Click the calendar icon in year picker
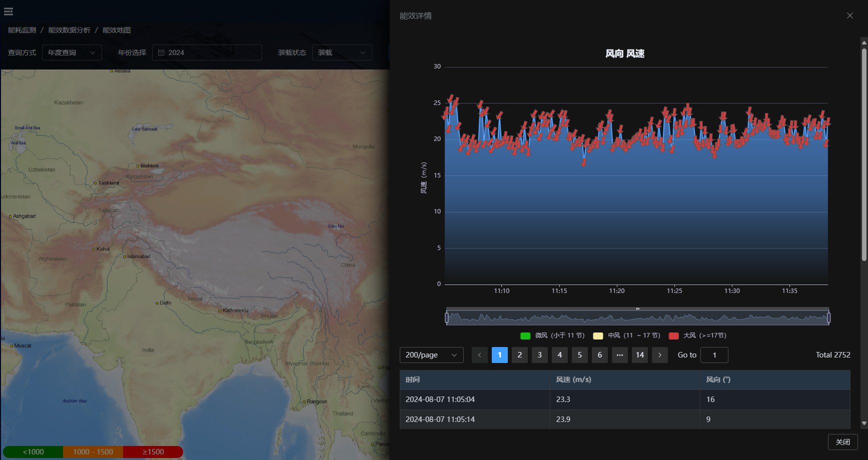The height and width of the screenshot is (460, 868). click(x=161, y=52)
